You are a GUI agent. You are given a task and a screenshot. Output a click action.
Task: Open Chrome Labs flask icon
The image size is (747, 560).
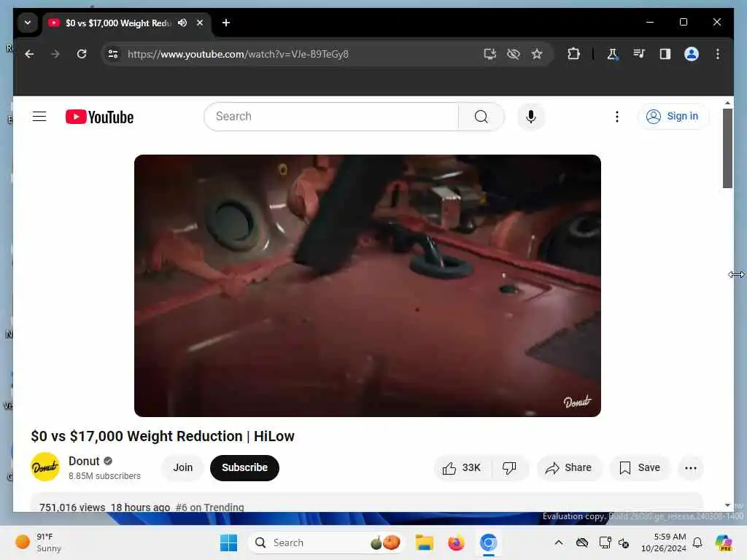point(613,54)
